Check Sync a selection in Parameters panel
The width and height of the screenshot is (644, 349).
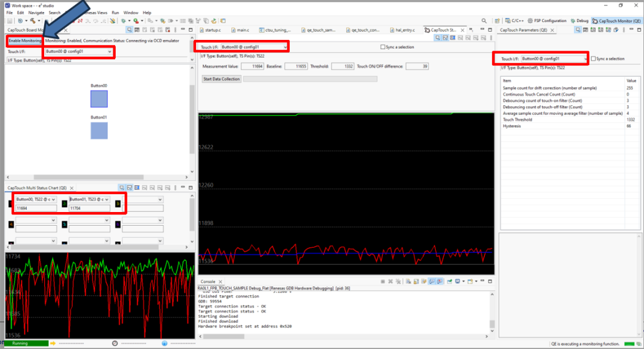tap(593, 59)
